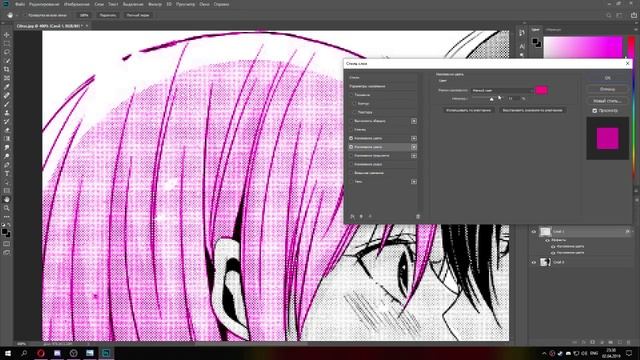Open the Окно menu
Viewport: 640px width, 360px height.
[x=204, y=4]
